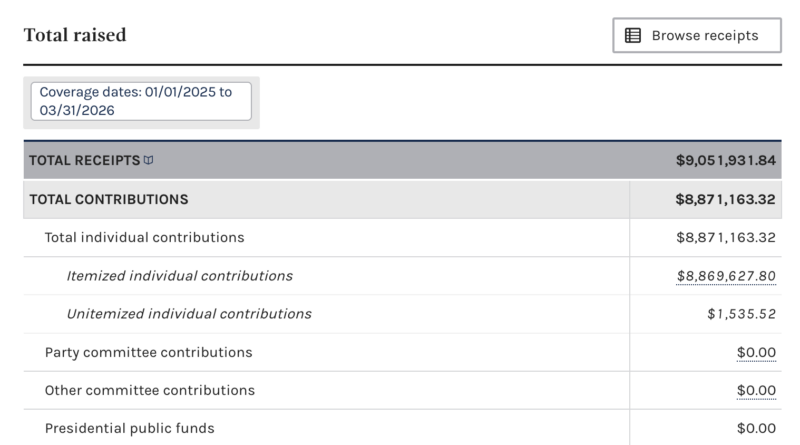Open the Itemized individual contributions amount link
The height and width of the screenshot is (445, 800).
726,276
